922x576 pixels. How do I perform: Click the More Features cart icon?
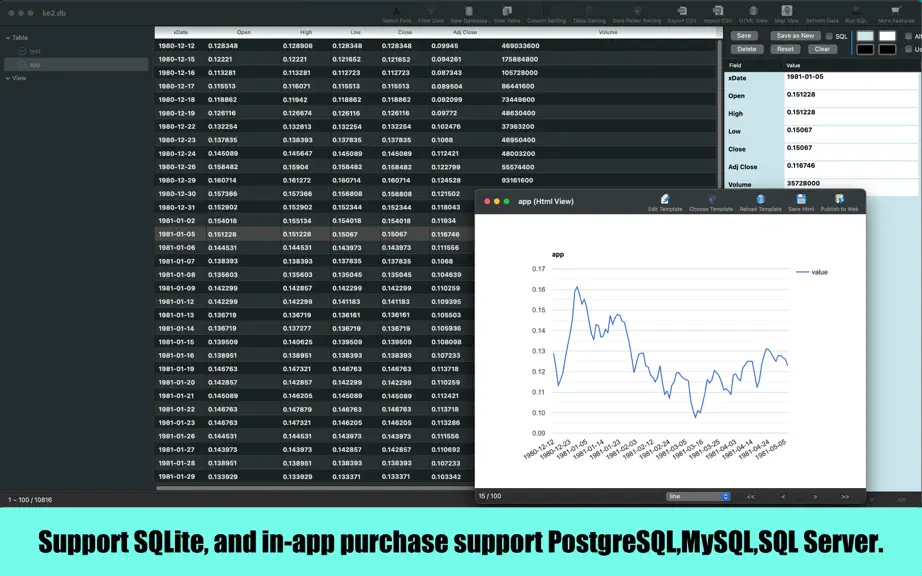click(x=896, y=11)
